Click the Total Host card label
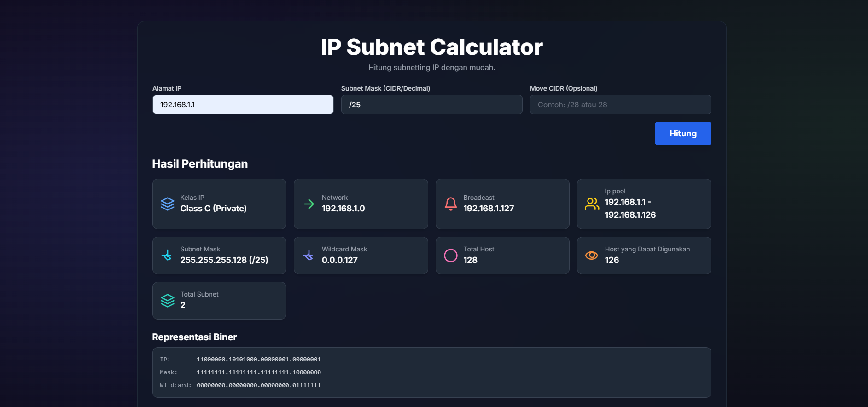This screenshot has width=868, height=407. pyautogui.click(x=479, y=249)
